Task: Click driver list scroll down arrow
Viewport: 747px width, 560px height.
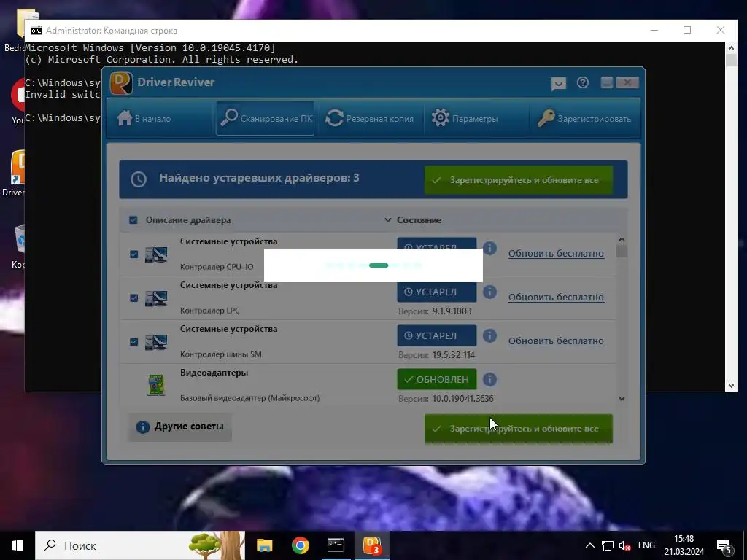Action: pos(622,399)
